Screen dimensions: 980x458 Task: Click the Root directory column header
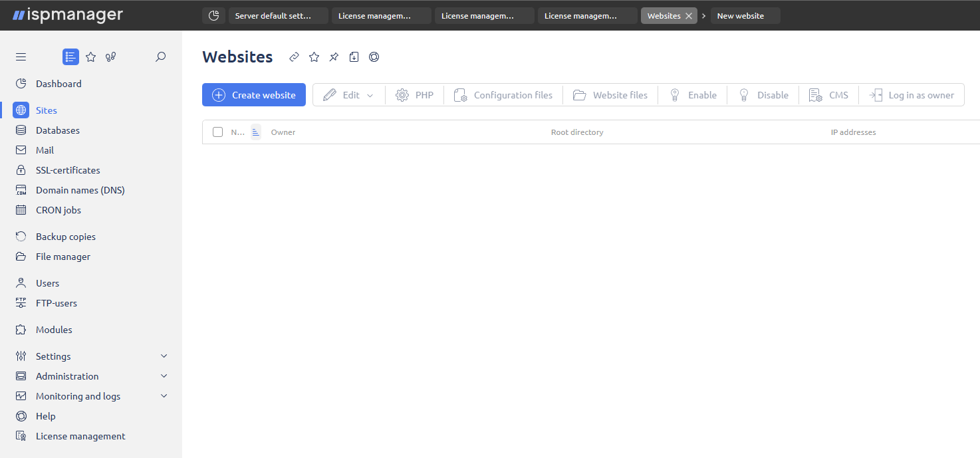pos(577,132)
